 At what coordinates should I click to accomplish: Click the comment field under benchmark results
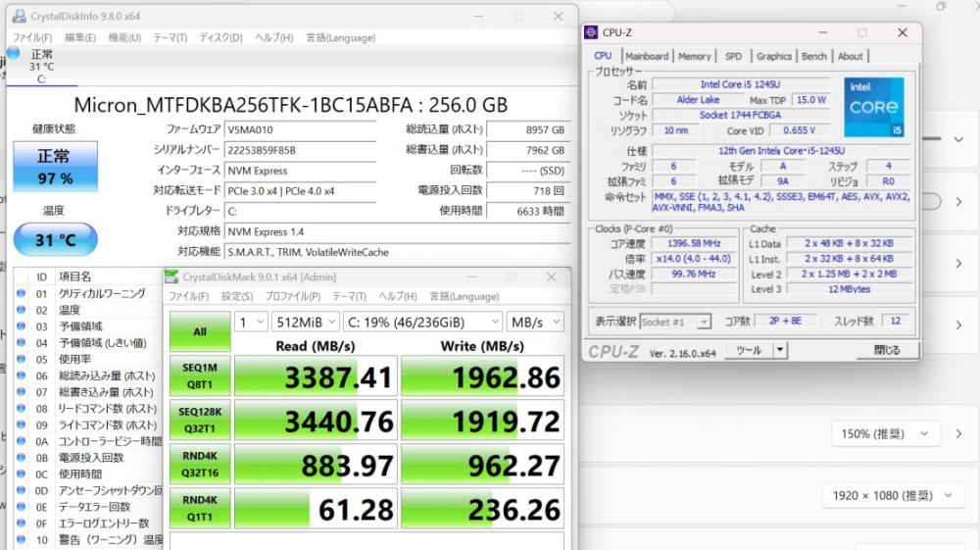pos(367,541)
